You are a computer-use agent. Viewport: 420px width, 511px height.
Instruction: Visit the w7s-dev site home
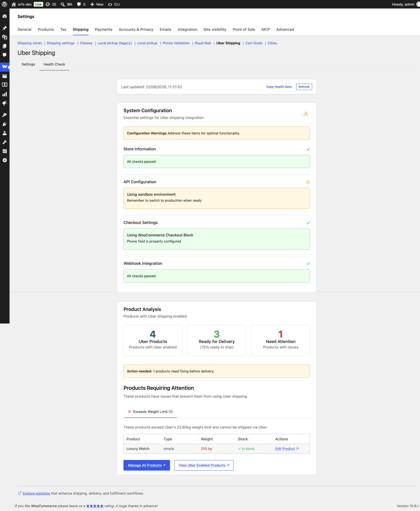[21, 4]
